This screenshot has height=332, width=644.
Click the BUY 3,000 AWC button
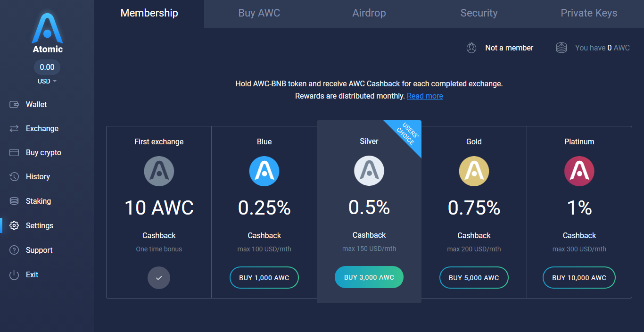click(x=369, y=277)
